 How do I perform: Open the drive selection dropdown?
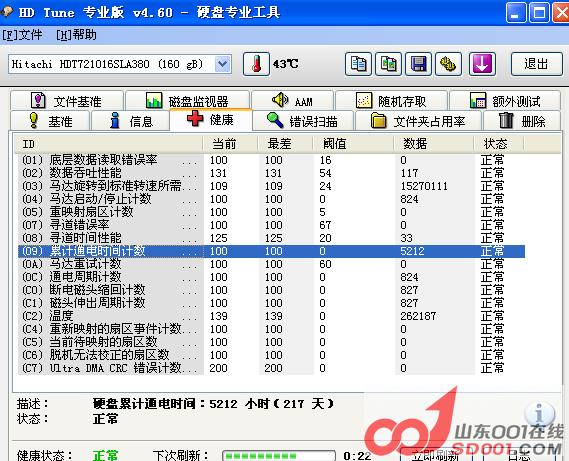tap(222, 64)
